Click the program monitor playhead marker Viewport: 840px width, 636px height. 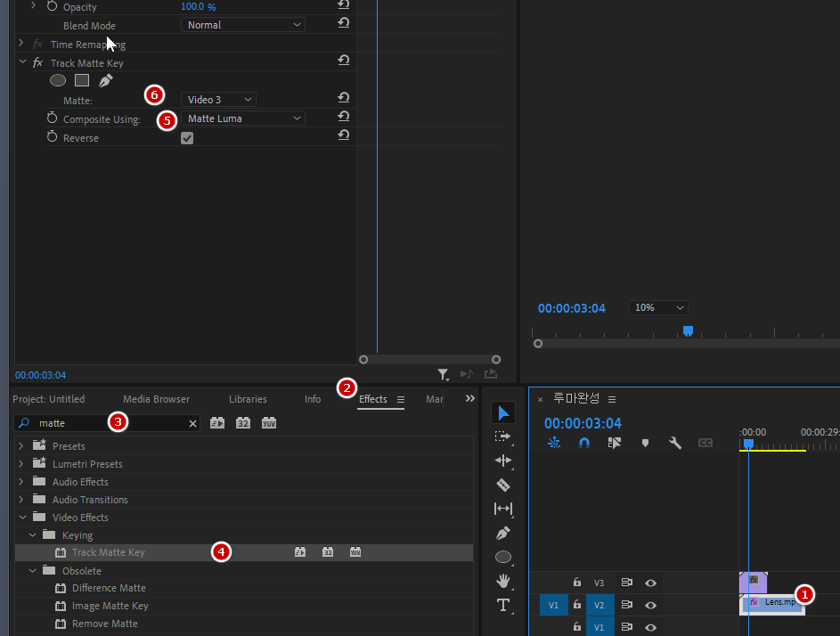click(x=688, y=330)
